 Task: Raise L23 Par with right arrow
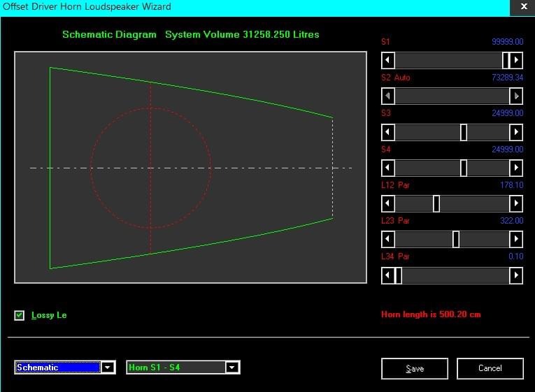tap(516, 239)
